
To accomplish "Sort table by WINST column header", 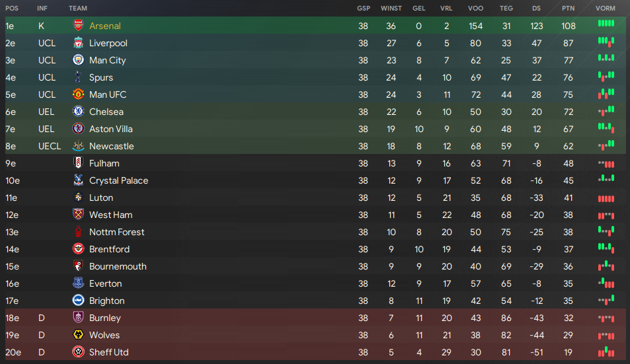I will tap(391, 8).
